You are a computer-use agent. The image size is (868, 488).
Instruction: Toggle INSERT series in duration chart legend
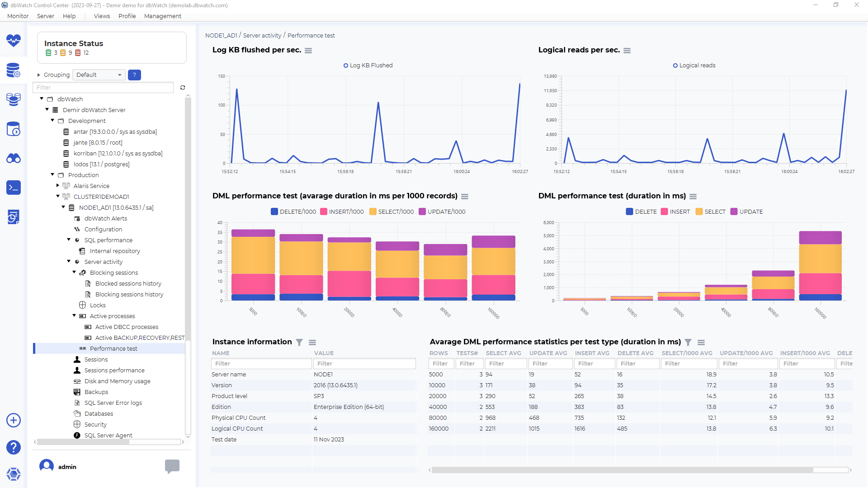tap(675, 211)
